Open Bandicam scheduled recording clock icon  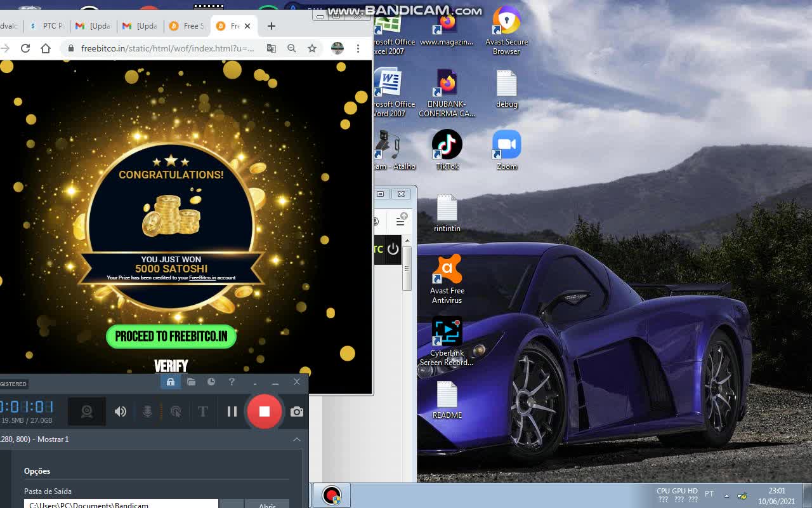[211, 382]
